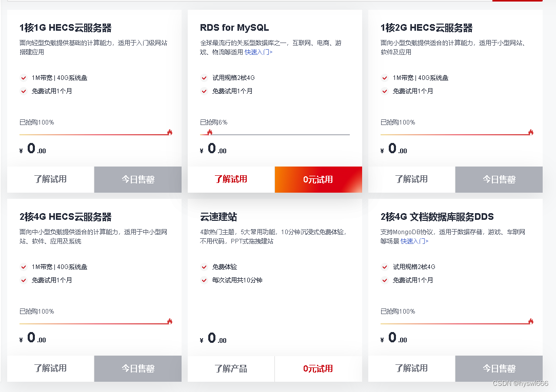The width and height of the screenshot is (556, 392).
Task: Click the checkmark beside 试用规格2核4G in RDS card
Action: click(x=204, y=78)
